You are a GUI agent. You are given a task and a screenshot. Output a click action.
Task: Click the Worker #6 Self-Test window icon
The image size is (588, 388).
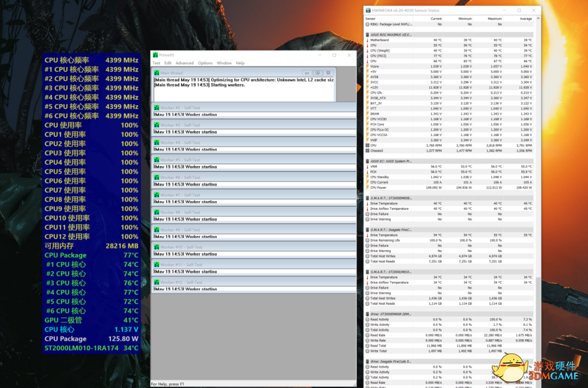tap(157, 178)
